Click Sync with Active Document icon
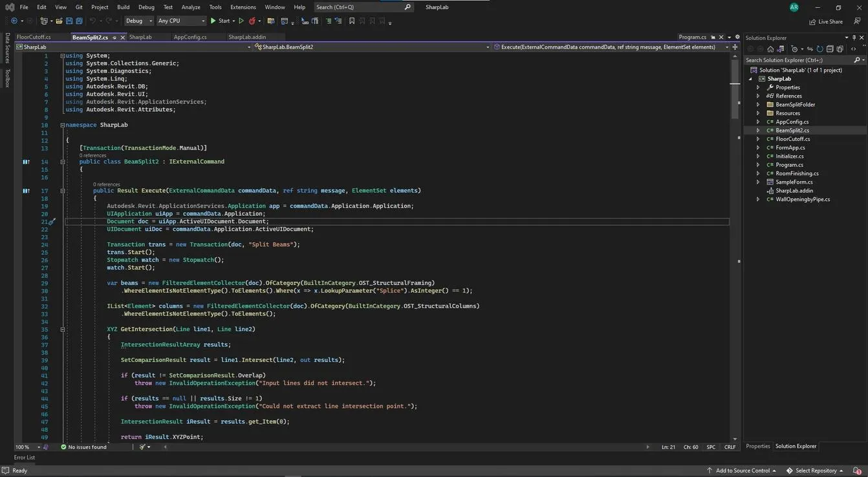868x477 pixels. (x=810, y=49)
